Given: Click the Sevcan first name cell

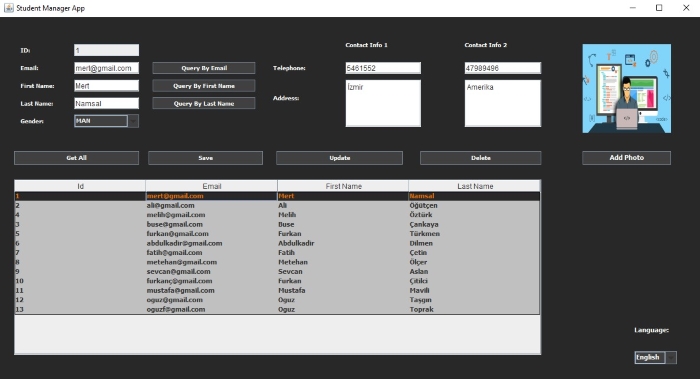Looking at the screenshot, I should pos(343,271).
